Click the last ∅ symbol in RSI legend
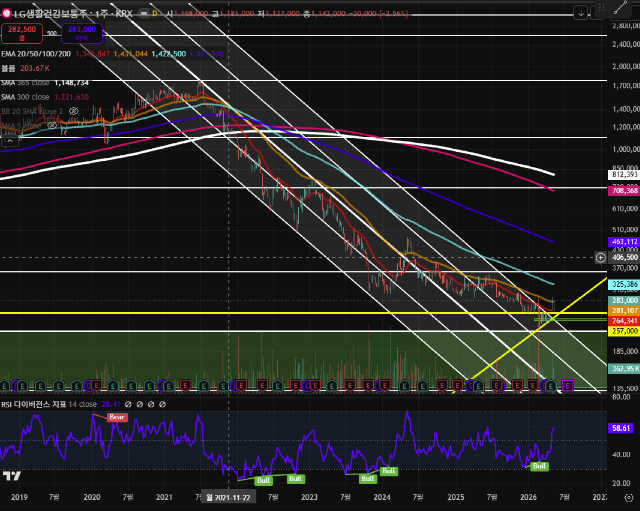Image resolution: width=640 pixels, height=511 pixels. 162,404
